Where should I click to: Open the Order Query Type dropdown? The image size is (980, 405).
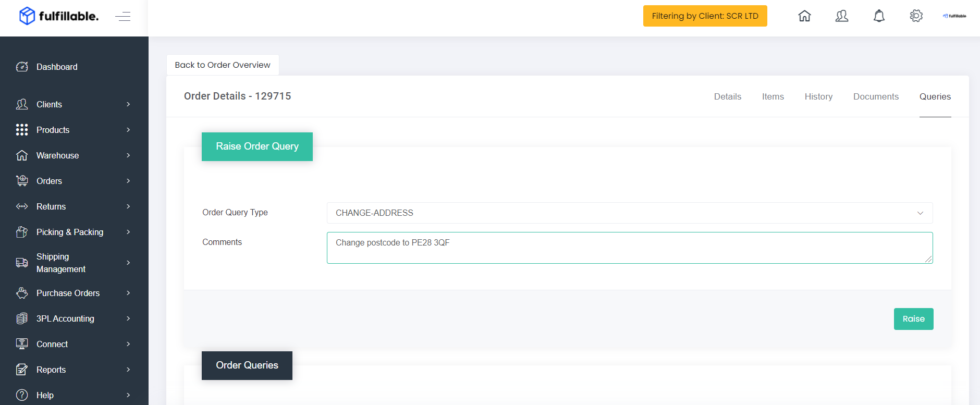[630, 213]
